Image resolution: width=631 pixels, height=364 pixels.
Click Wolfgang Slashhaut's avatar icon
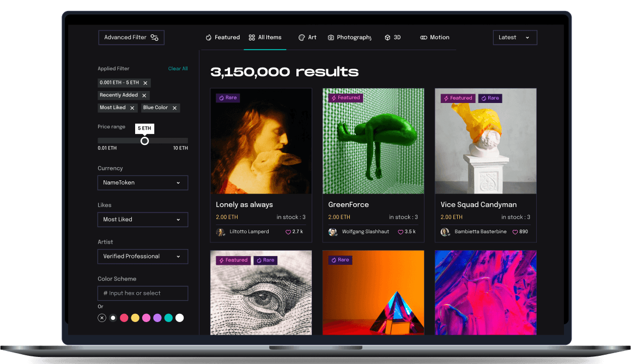tap(333, 232)
